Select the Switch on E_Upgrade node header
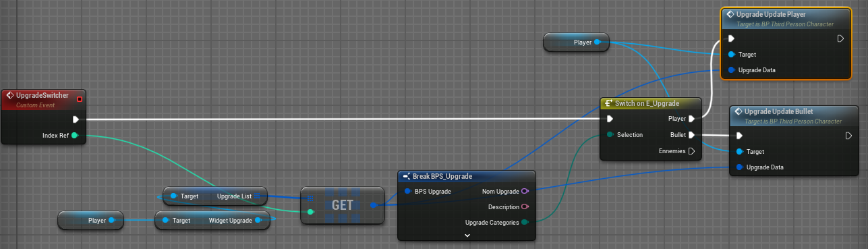The image size is (868, 249). coord(651,103)
